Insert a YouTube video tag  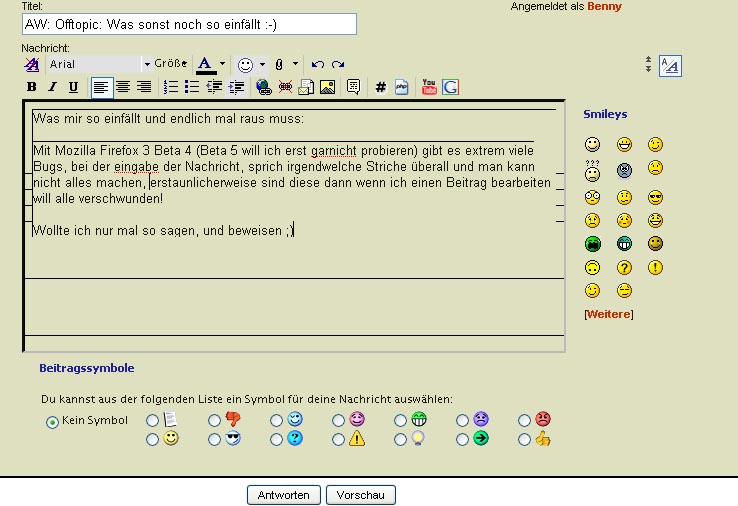coord(429,88)
